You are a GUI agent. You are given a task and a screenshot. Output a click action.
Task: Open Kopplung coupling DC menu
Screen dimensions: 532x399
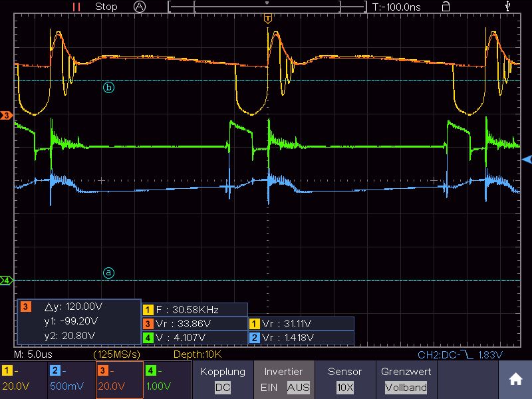pos(223,380)
